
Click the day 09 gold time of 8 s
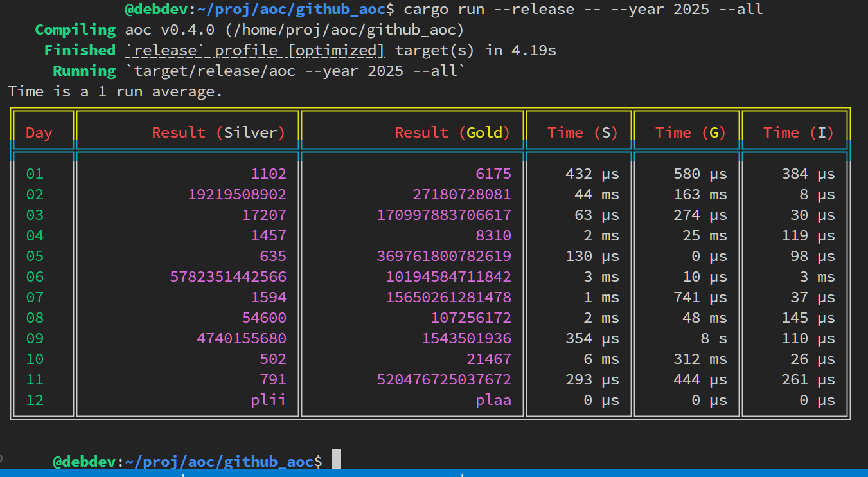(713, 338)
